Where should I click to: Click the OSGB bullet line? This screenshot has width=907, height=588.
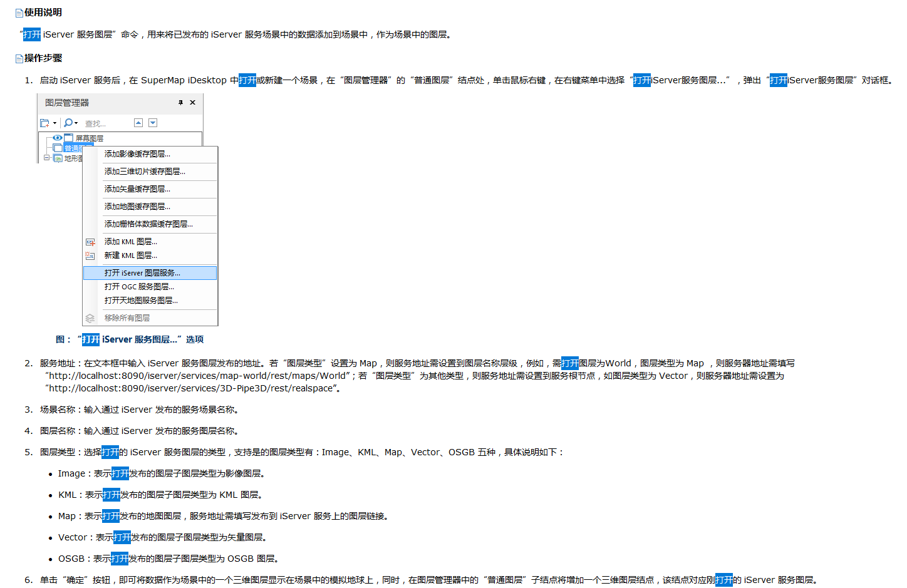[168, 559]
